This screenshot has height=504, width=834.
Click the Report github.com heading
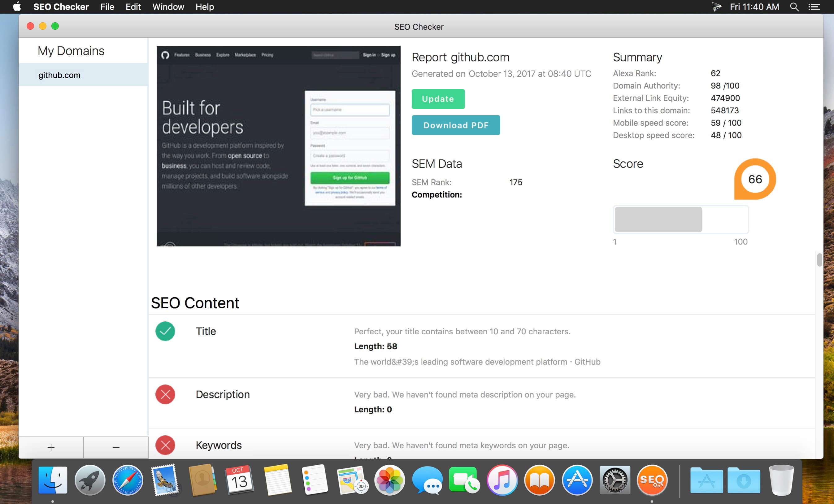(x=460, y=57)
